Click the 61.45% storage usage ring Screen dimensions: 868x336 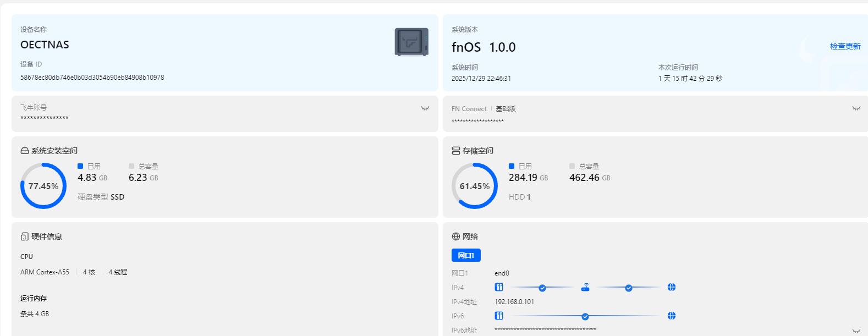(475, 186)
